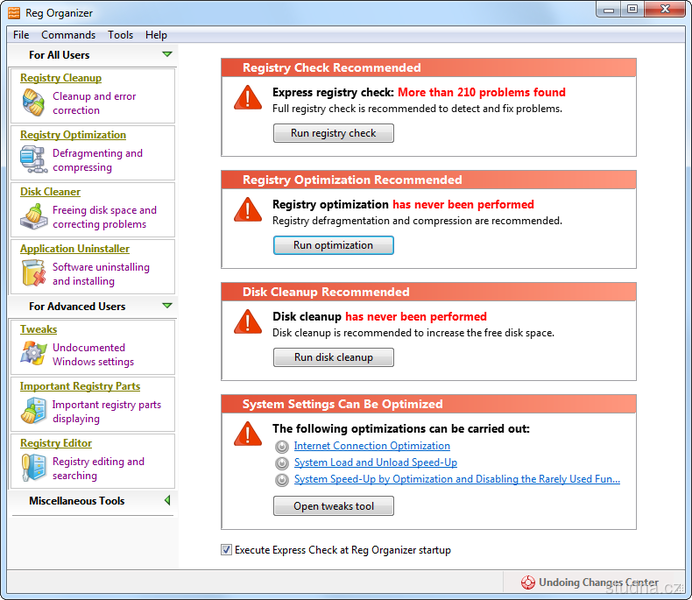
Task: Click Undoing Changes Center text in status bar
Action: (x=598, y=582)
